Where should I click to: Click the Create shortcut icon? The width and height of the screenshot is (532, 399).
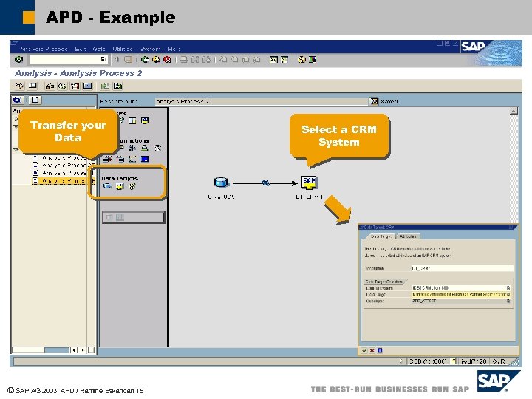click(284, 60)
